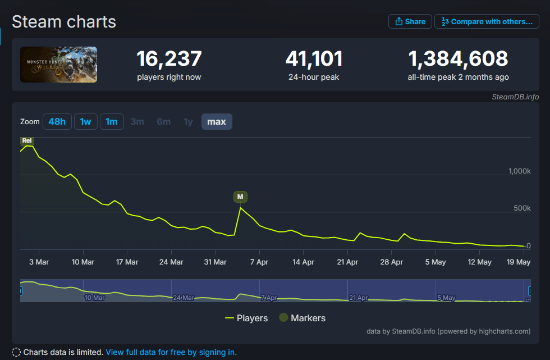Click the 1,384,608 all-time peak value
550x360 pixels.
coord(458,59)
